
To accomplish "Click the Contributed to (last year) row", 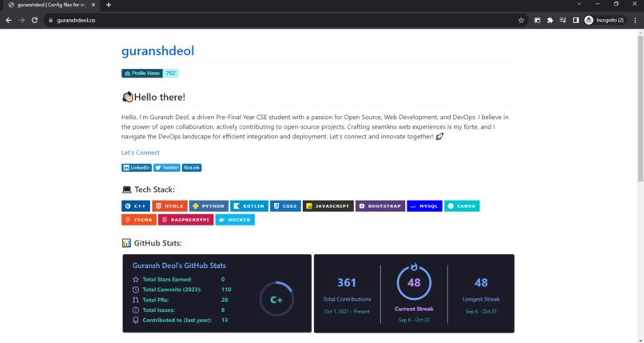I will tap(180, 320).
